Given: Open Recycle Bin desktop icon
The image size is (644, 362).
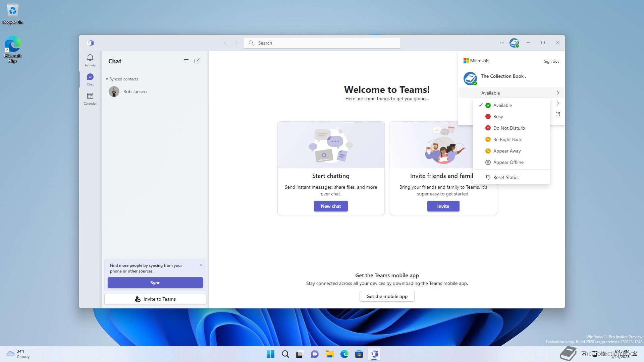Looking at the screenshot, I should coord(13,14).
